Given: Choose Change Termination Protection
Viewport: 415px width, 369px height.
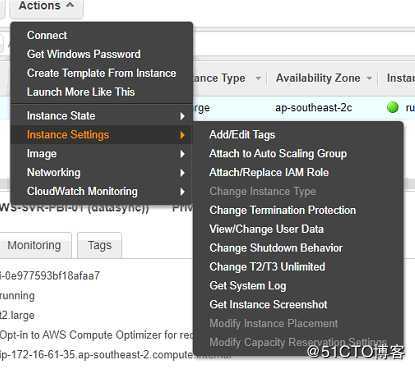Looking at the screenshot, I should coord(283,210).
